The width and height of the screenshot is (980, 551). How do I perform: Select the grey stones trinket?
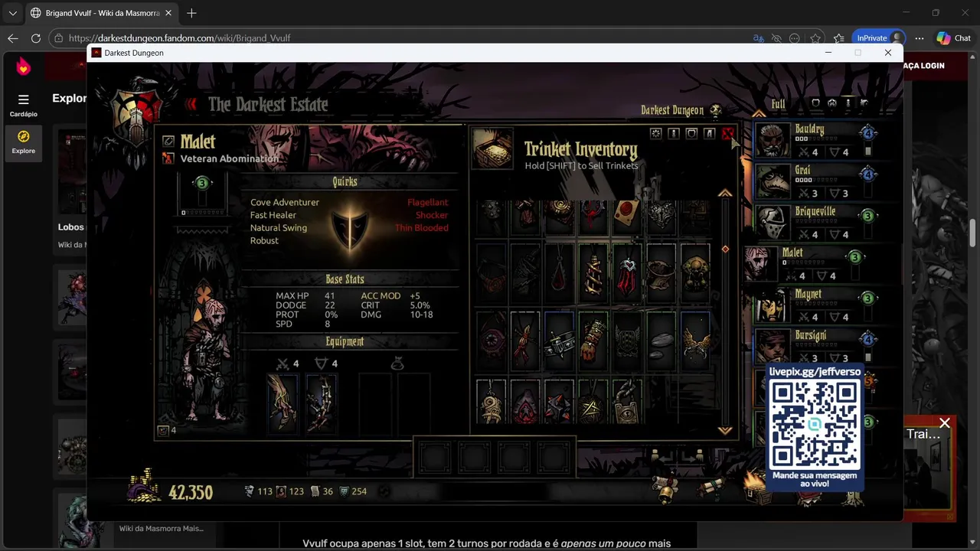tap(661, 341)
